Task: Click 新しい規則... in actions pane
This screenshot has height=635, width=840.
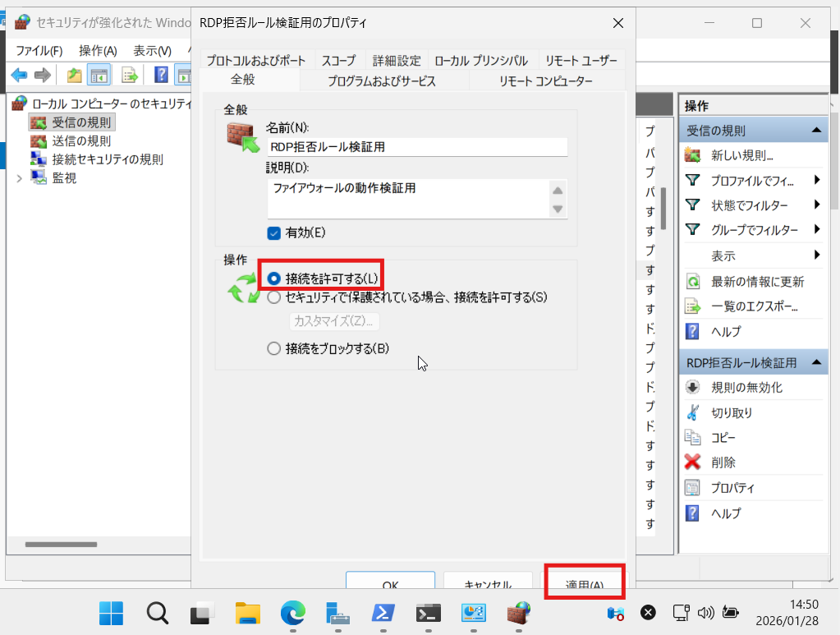Action: coord(741,155)
